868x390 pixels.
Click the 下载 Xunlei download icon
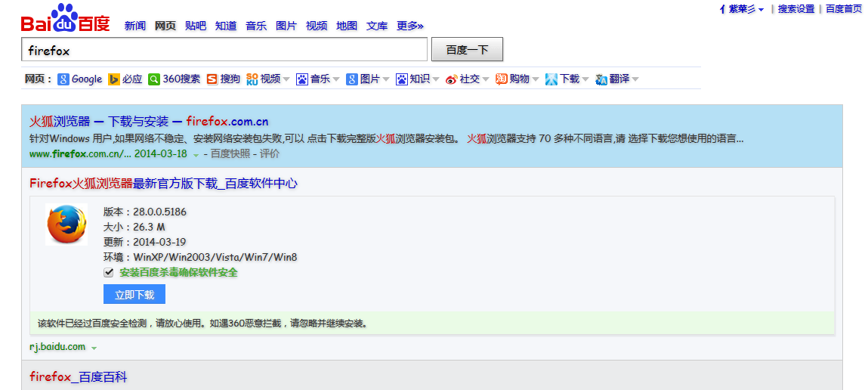(x=551, y=79)
